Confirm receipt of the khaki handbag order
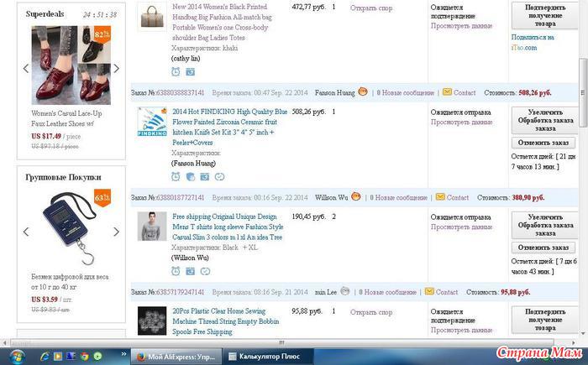 [545, 15]
